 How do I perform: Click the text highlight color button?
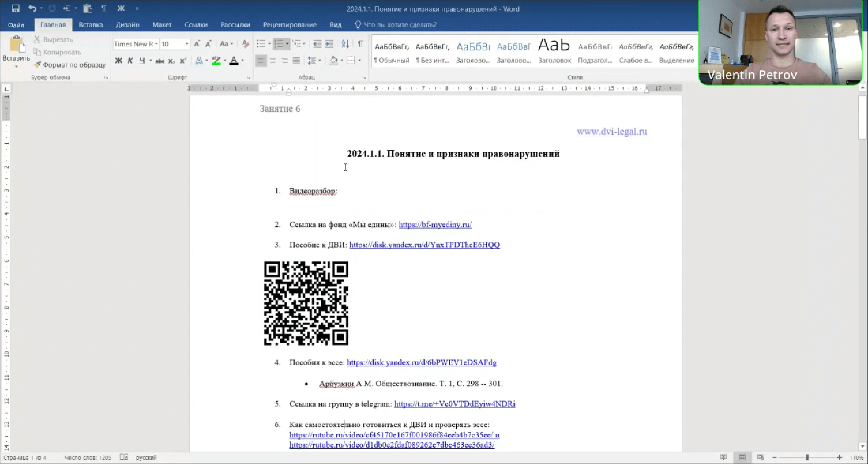(216, 61)
